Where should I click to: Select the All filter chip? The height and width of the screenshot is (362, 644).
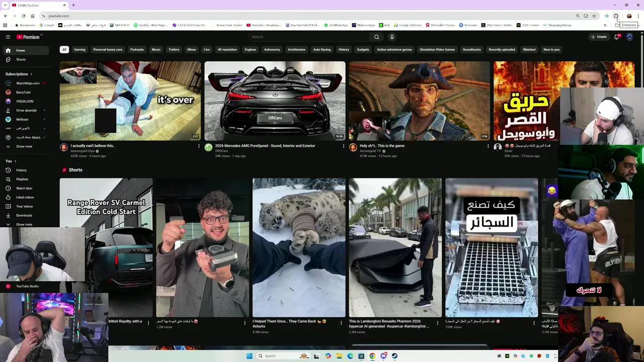pos(64,49)
